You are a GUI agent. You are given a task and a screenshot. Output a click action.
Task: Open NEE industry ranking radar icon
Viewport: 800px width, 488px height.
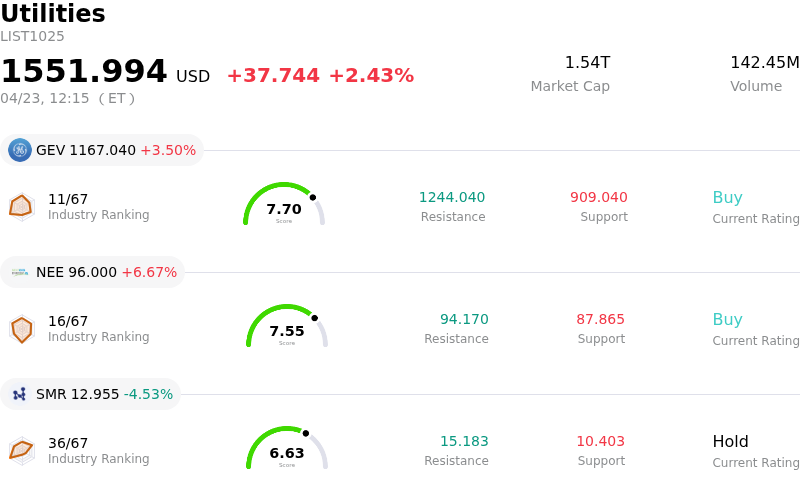coord(21,328)
